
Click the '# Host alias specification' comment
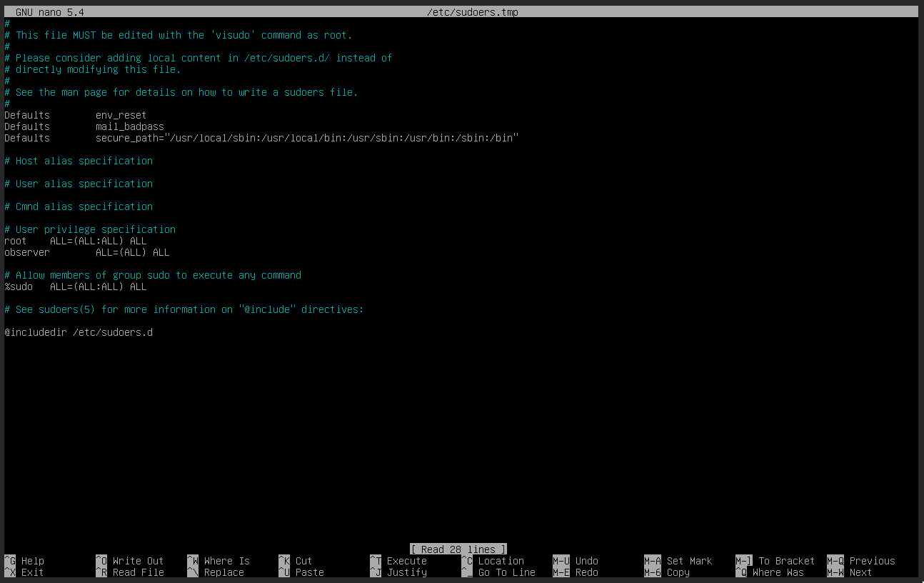click(79, 161)
